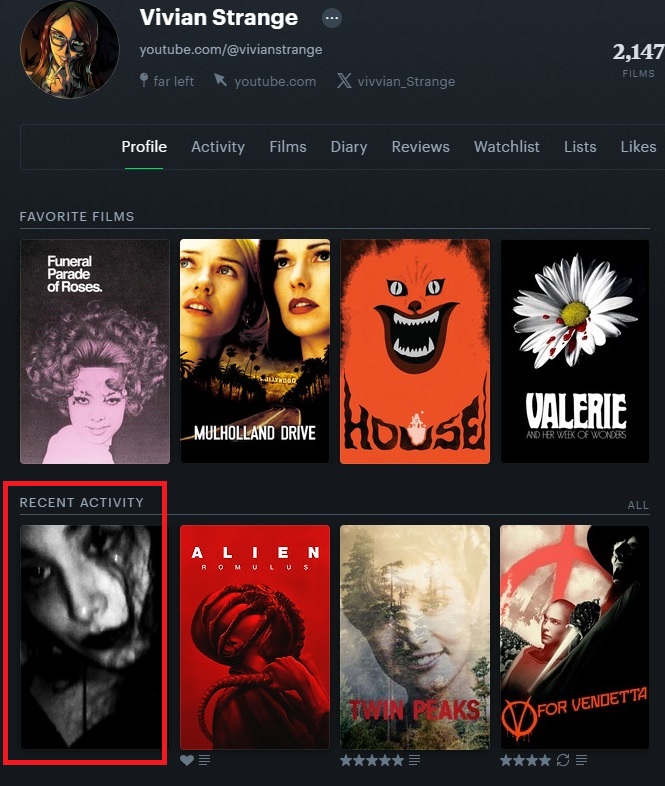The width and height of the screenshot is (665, 786).
Task: Click the four-star rating under V for Vendetta
Action: click(525, 760)
